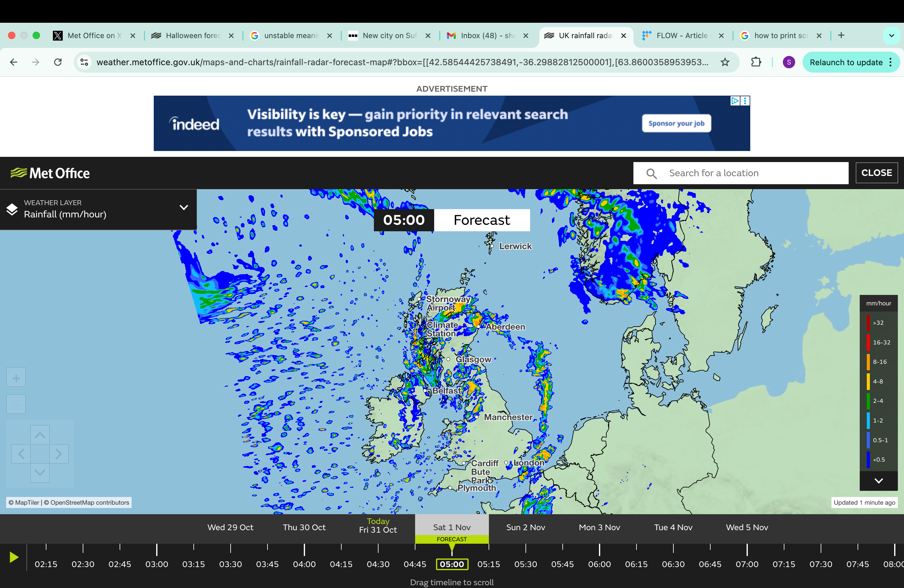This screenshot has height=588, width=904.
Task: Open the browser extensions puzzle icon
Action: 756,62
